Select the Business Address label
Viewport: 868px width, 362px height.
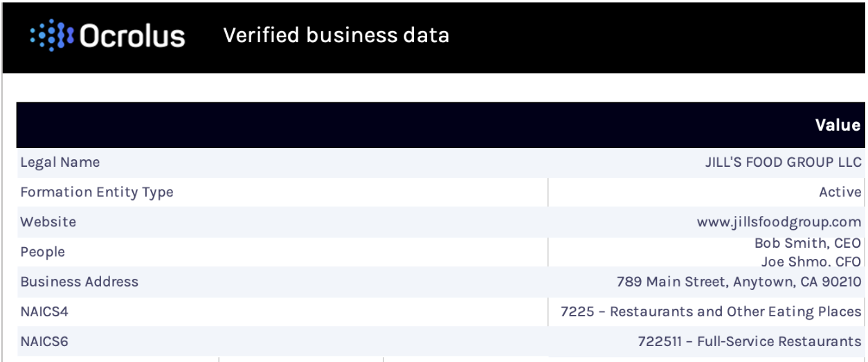click(x=79, y=282)
